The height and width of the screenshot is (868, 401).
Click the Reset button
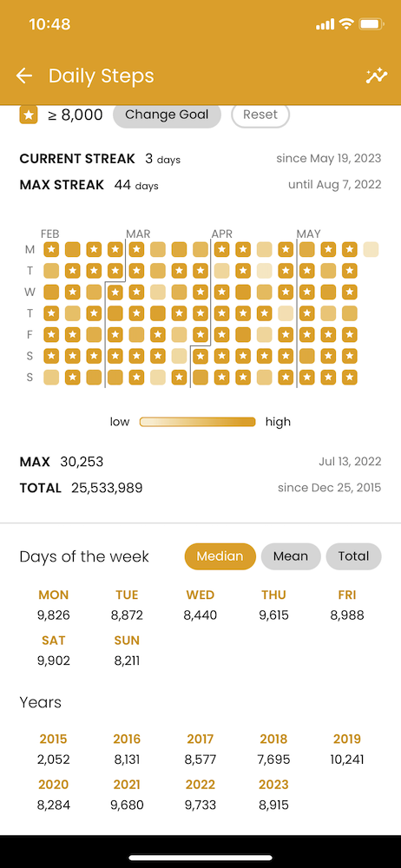[260, 115]
